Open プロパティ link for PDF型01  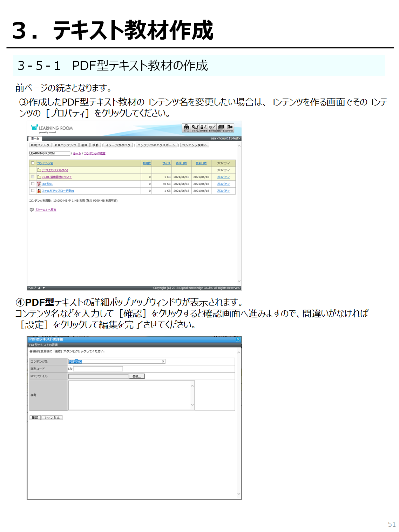pos(223,184)
